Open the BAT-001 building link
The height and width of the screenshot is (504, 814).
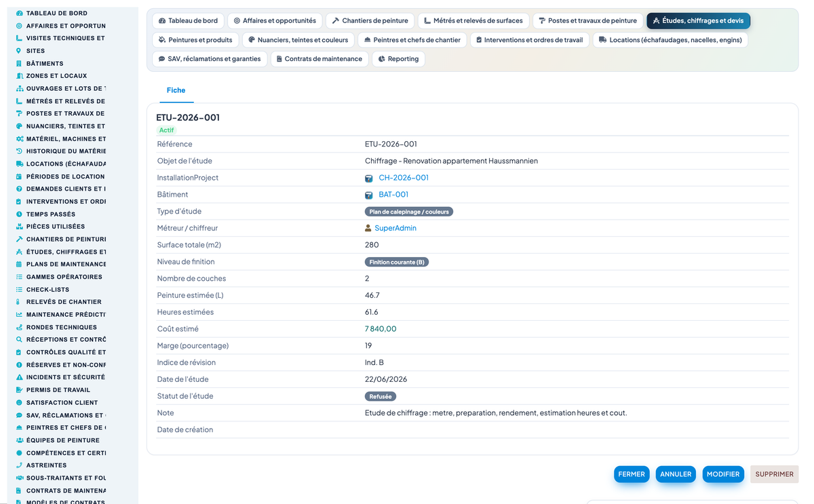(x=393, y=195)
